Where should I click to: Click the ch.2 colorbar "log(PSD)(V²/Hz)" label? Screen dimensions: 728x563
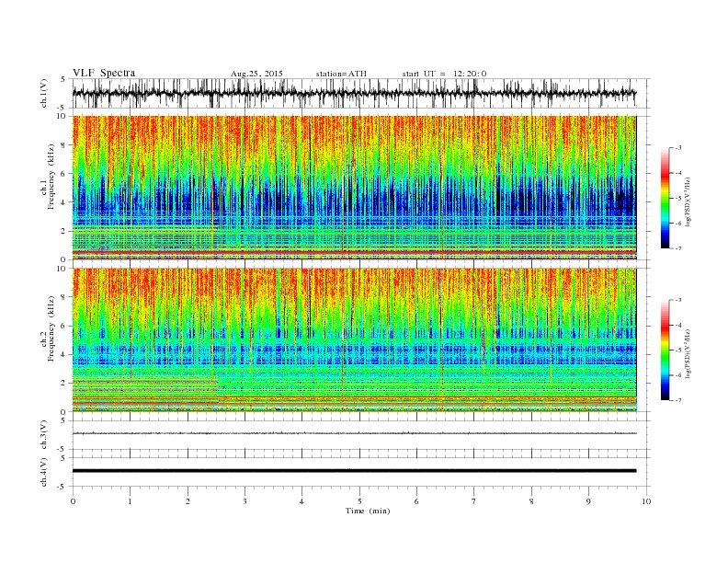click(689, 353)
